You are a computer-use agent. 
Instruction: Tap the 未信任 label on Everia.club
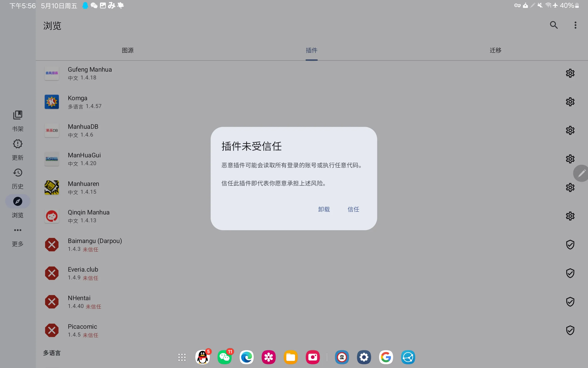pyautogui.click(x=91, y=278)
